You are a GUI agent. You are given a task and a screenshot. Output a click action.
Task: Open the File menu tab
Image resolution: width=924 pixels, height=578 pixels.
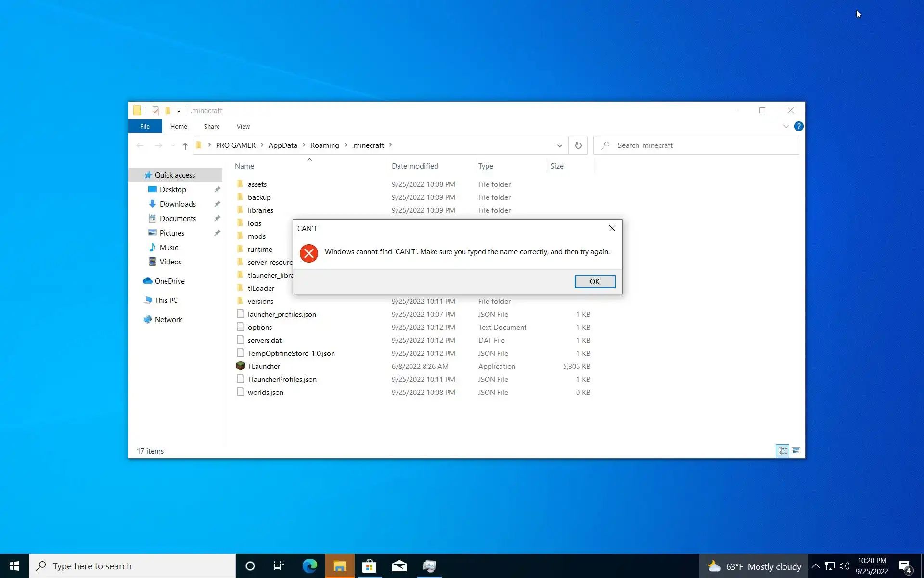[x=145, y=126]
